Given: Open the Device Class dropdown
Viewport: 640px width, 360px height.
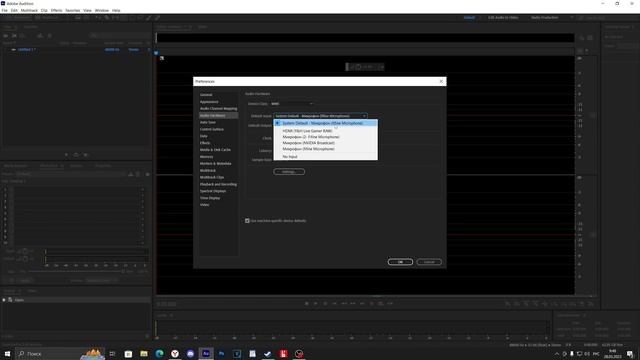Looking at the screenshot, I should [292, 104].
